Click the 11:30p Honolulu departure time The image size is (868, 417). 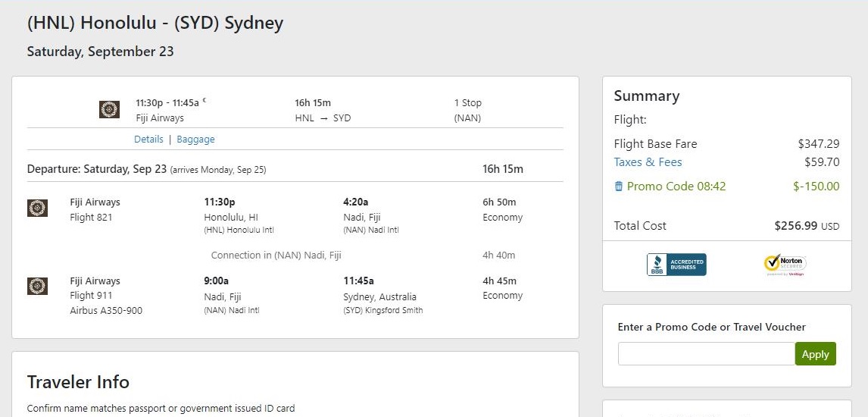(x=219, y=202)
